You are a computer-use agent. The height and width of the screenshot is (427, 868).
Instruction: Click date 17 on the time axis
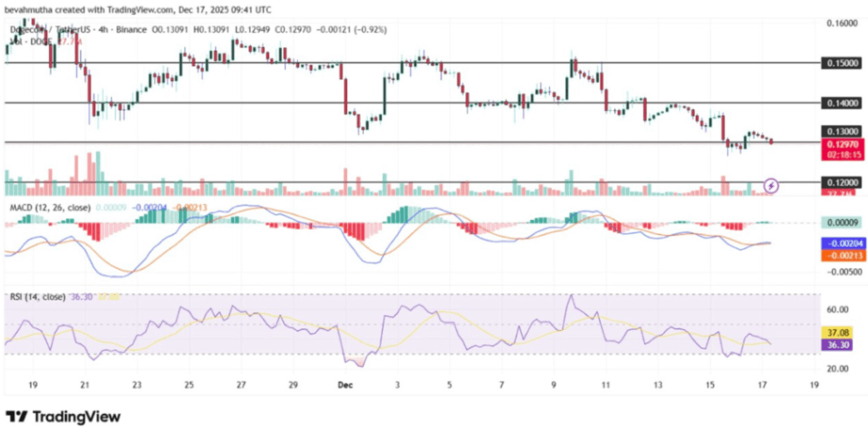[x=762, y=385]
